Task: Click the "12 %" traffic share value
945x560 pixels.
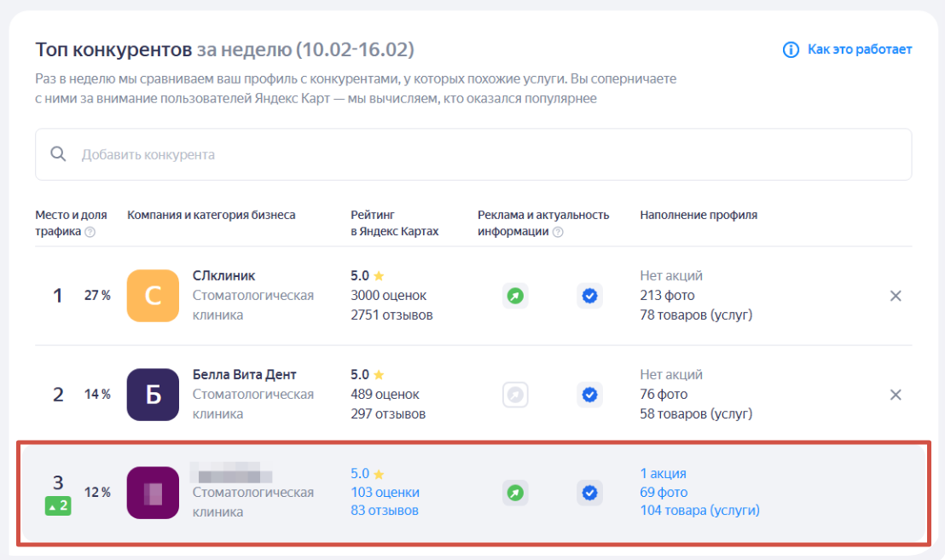Action: pos(97,492)
